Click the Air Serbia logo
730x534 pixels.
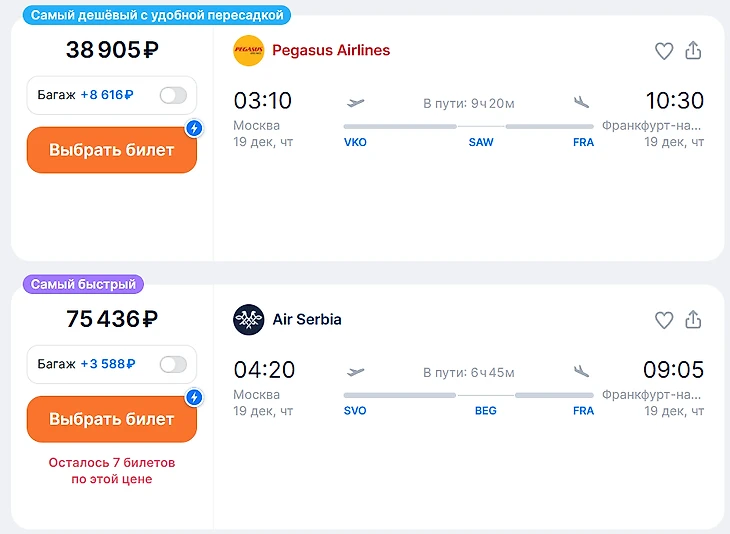pos(248,320)
